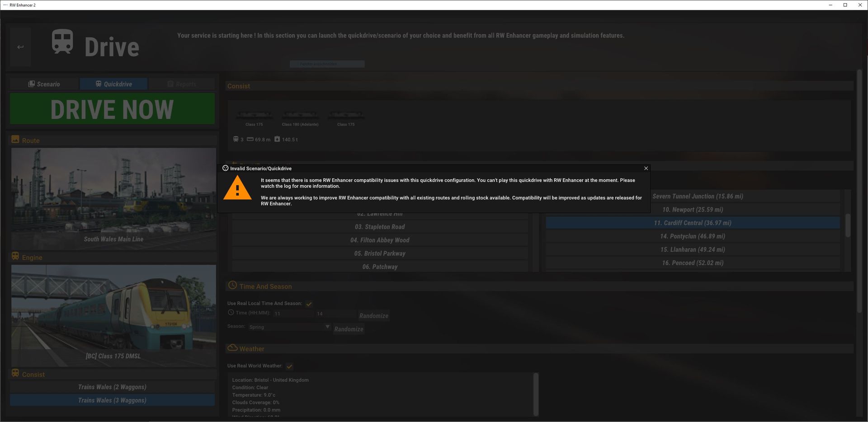Click the Engine section train icon
The height and width of the screenshot is (422, 868).
tap(15, 257)
